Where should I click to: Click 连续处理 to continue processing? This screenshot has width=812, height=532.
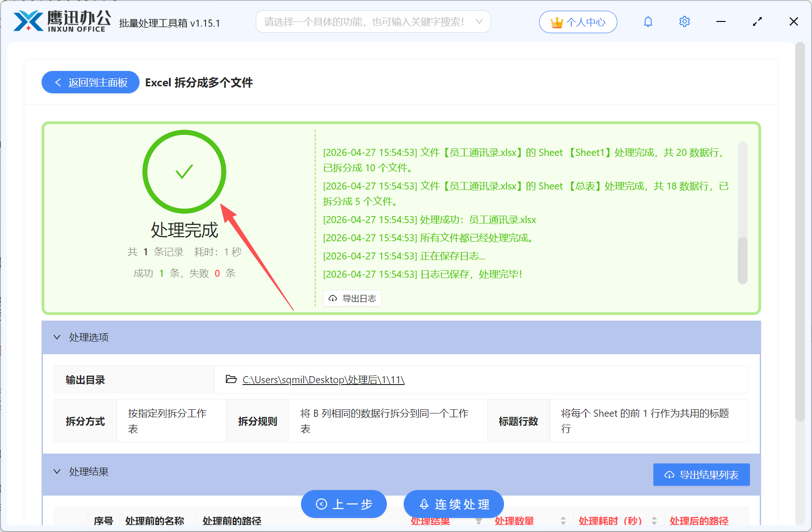(454, 504)
